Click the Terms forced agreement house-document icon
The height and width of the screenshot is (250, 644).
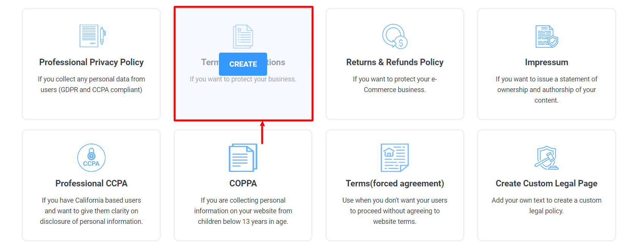click(394, 158)
